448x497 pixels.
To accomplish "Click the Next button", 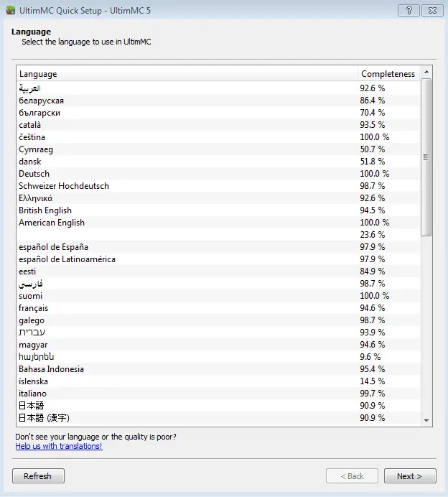I will pyautogui.click(x=410, y=476).
